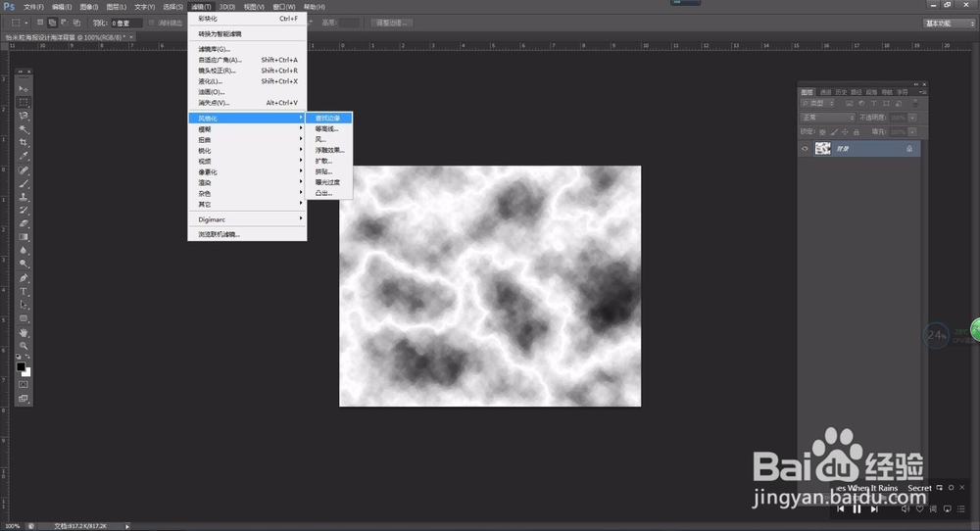This screenshot has height=531, width=980.
Task: Select the Lasso tool
Action: [24, 116]
